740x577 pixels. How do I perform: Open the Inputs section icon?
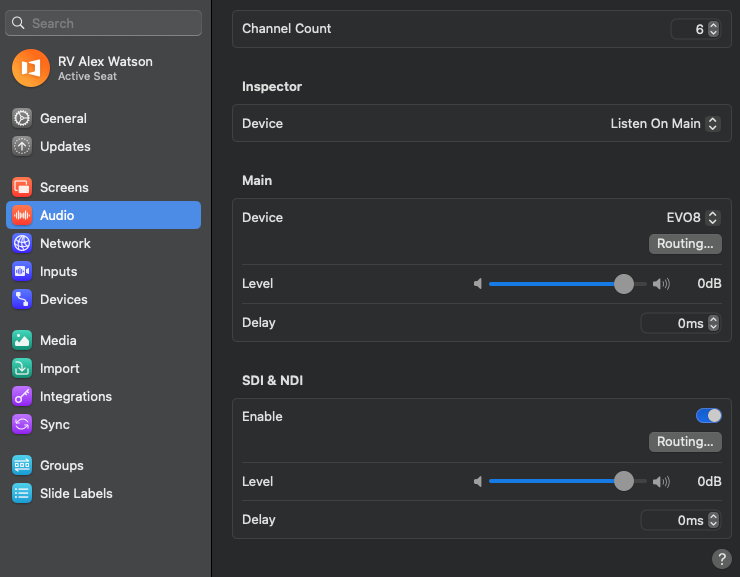pyautogui.click(x=22, y=271)
